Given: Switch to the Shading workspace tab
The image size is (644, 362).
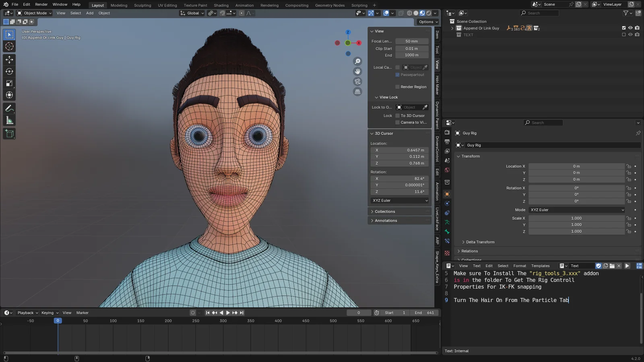Looking at the screenshot, I should pos(221,5).
